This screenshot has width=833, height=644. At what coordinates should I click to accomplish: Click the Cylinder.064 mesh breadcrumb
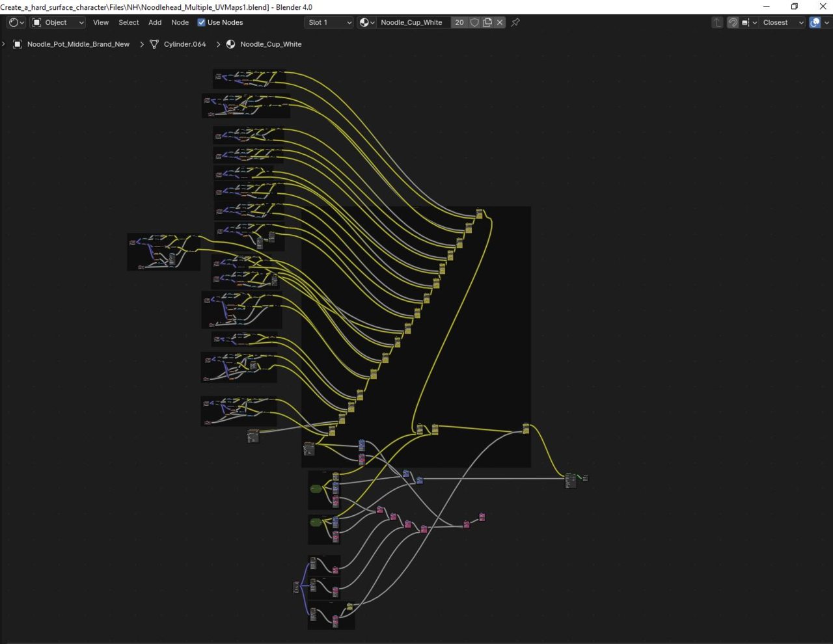185,44
